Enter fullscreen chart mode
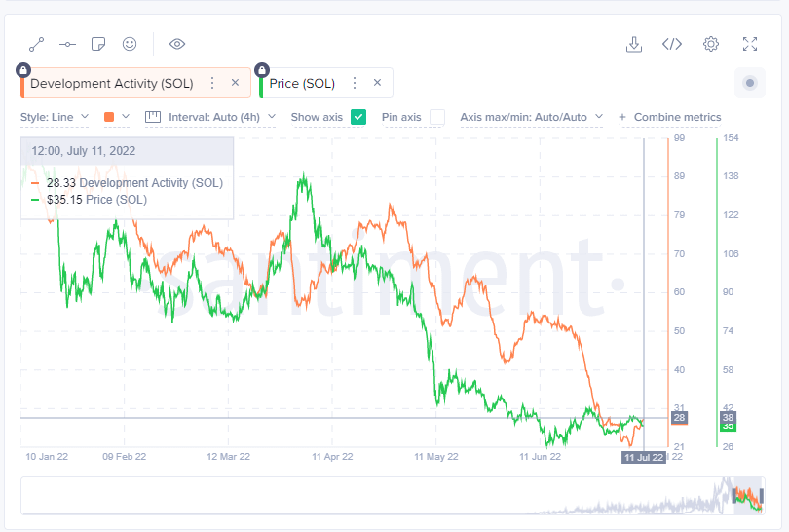Viewport: 789px width, 532px height. [x=750, y=44]
